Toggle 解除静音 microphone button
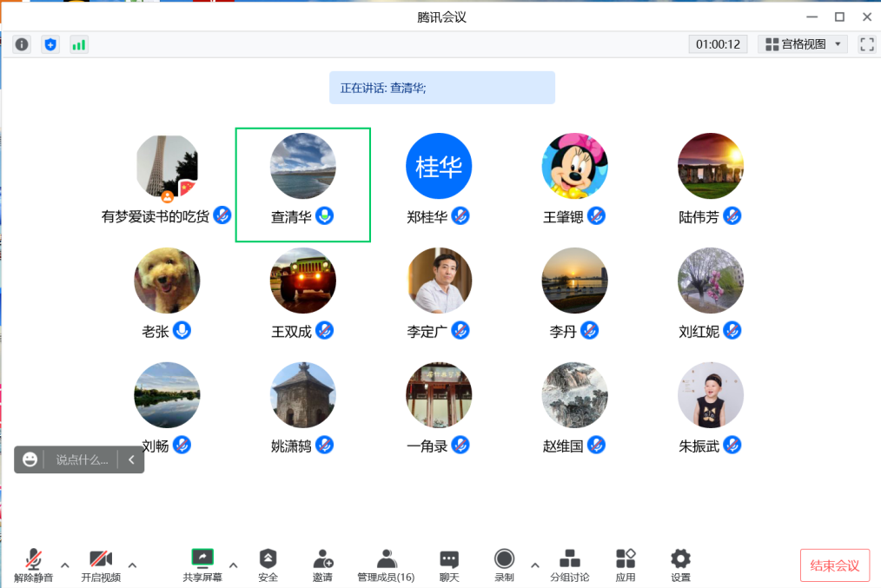 pyautogui.click(x=33, y=565)
